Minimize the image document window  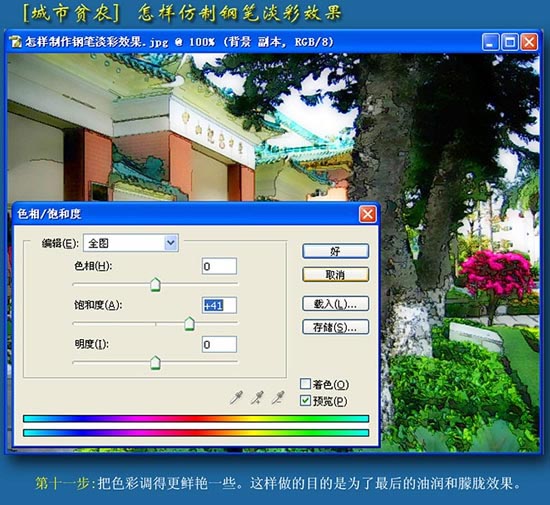point(490,42)
